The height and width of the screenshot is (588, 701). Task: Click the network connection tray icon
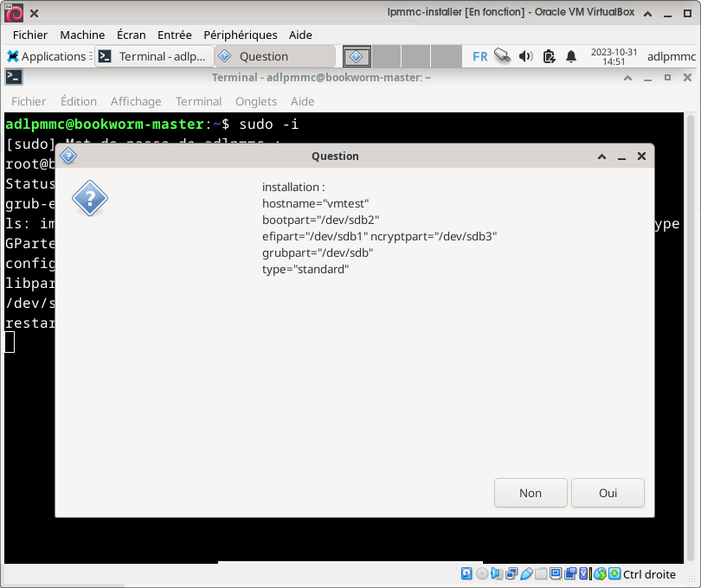pos(502,56)
